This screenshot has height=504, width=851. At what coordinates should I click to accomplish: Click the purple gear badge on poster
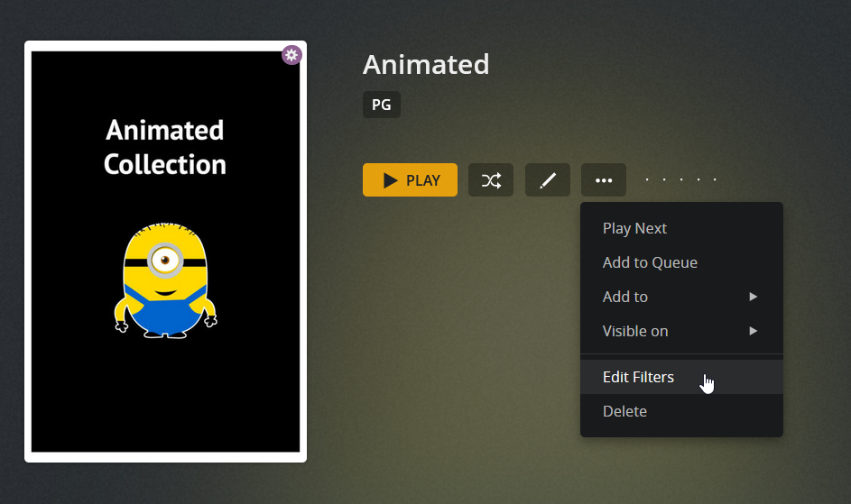click(x=291, y=55)
